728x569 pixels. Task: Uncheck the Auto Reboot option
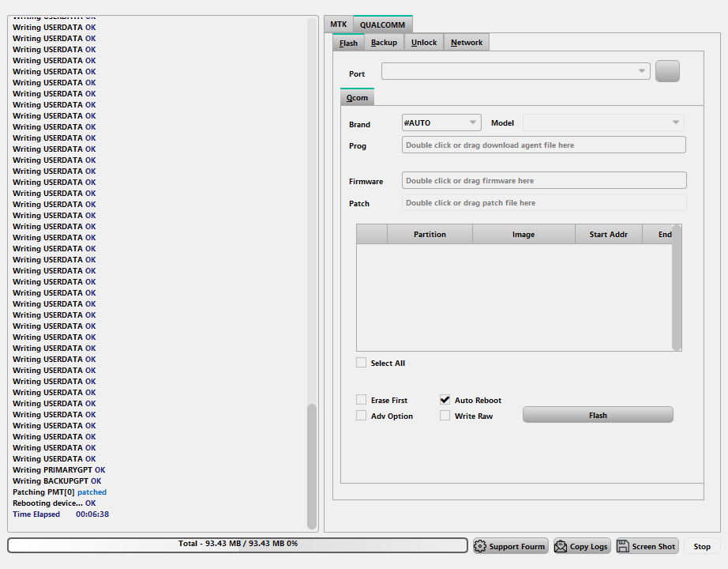[x=445, y=400]
